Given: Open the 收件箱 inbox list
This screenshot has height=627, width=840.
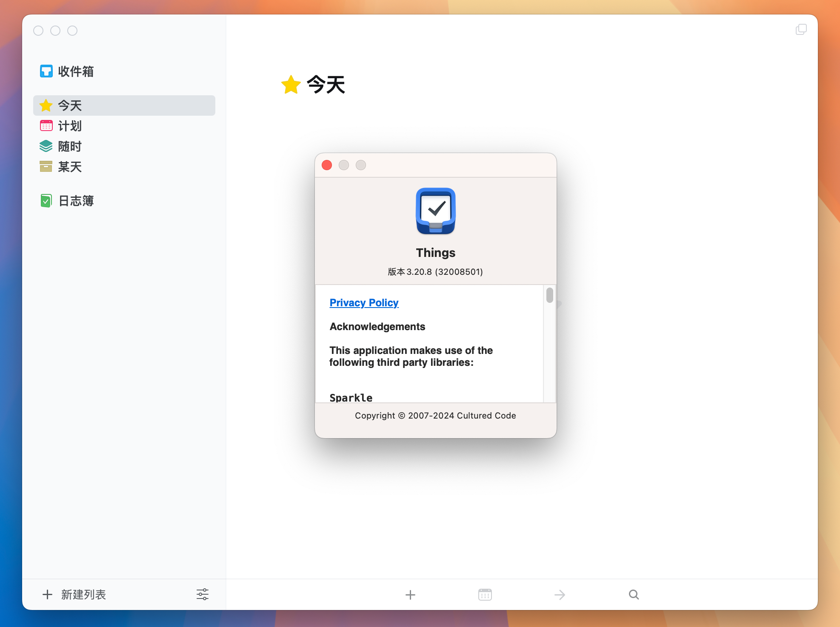Looking at the screenshot, I should point(124,71).
